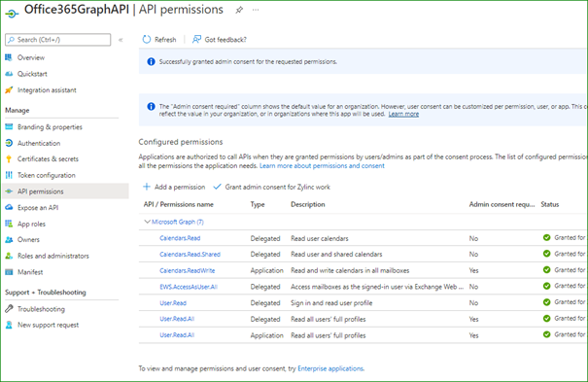Click the Description column header

click(x=308, y=204)
